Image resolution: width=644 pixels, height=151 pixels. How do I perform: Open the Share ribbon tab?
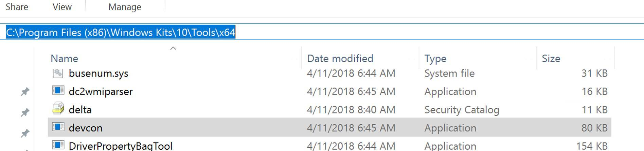pos(17,7)
